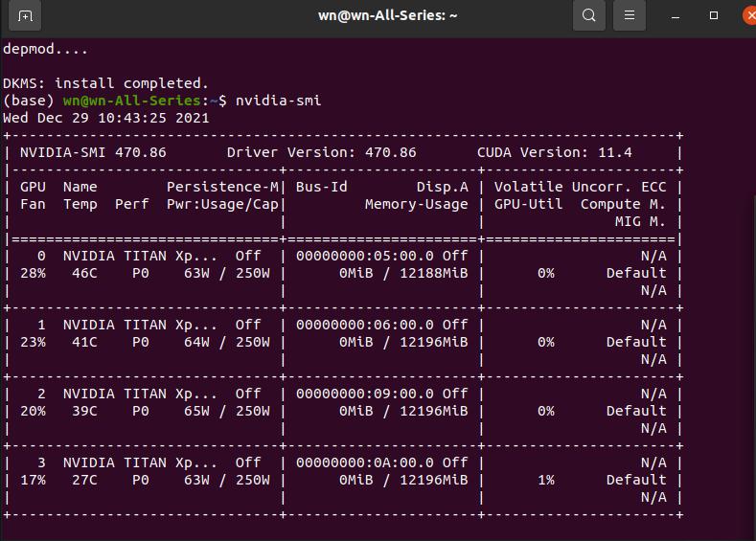This screenshot has height=541, width=756.
Task: Open a new terminal tab
Action: pyautogui.click(x=25, y=15)
